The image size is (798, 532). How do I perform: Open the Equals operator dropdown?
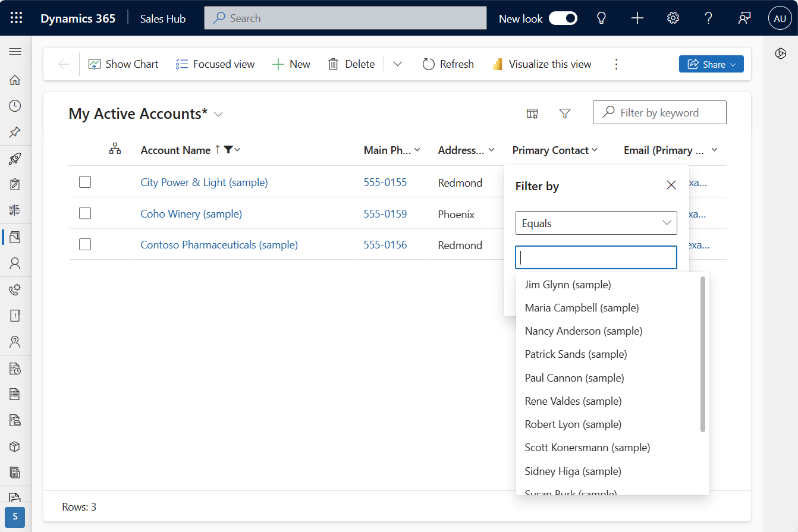(596, 223)
